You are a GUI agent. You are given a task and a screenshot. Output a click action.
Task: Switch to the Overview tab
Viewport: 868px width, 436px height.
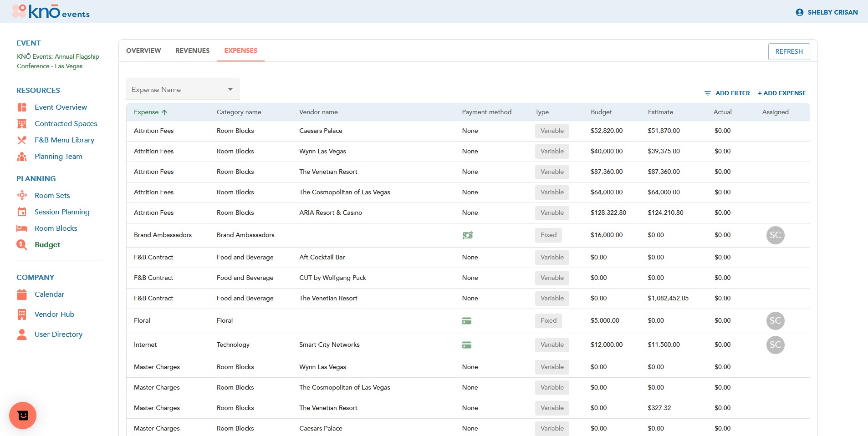[x=143, y=51]
